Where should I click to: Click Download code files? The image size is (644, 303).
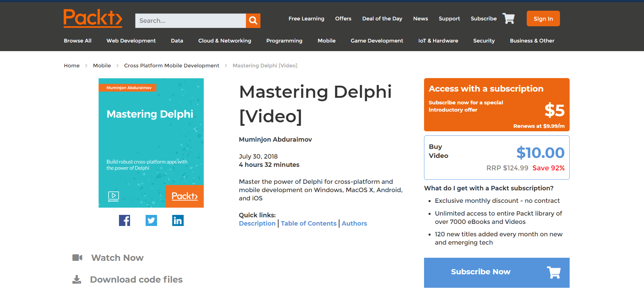(x=136, y=280)
